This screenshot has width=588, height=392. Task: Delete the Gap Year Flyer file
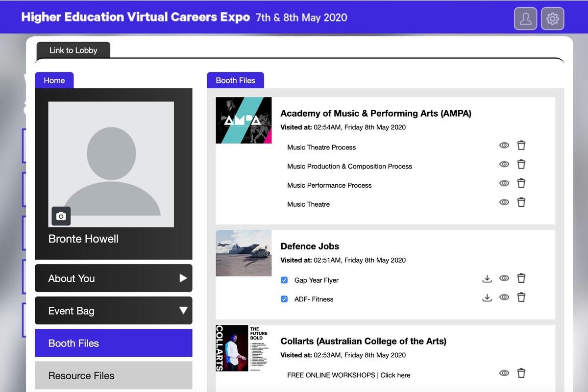pyautogui.click(x=521, y=278)
